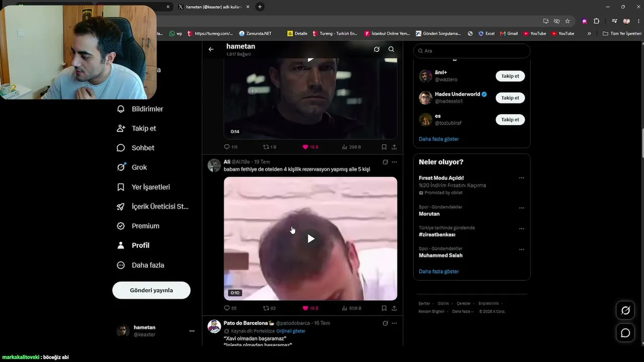Open the #ziraatbankası trending topic
Image resolution: width=644 pixels, height=362 pixels.
click(437, 235)
